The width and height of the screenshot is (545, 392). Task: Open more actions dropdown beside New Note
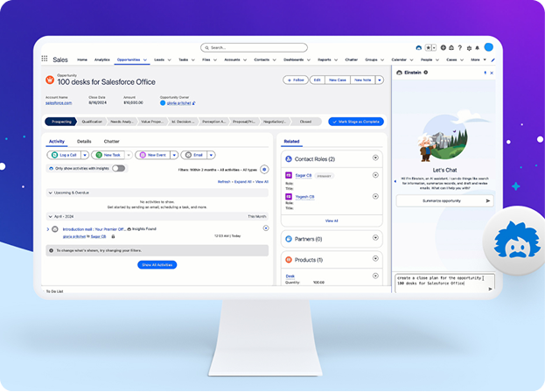[x=380, y=80]
